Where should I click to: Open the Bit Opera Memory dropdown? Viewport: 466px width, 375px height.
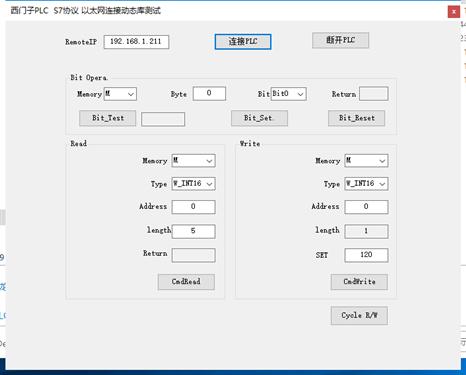tap(120, 94)
